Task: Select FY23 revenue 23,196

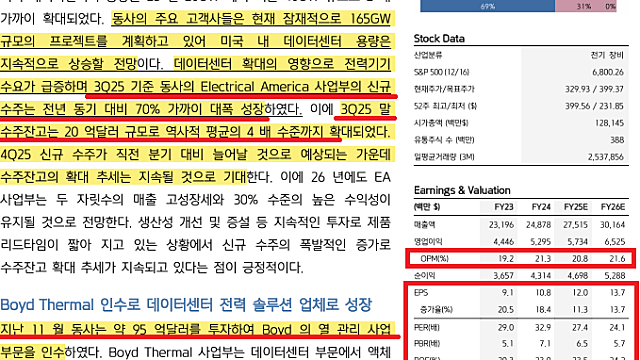Action: 501,224
